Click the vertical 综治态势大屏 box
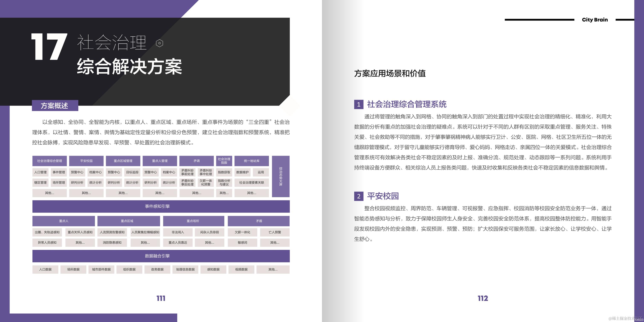This screenshot has height=322, width=644. (x=280, y=176)
